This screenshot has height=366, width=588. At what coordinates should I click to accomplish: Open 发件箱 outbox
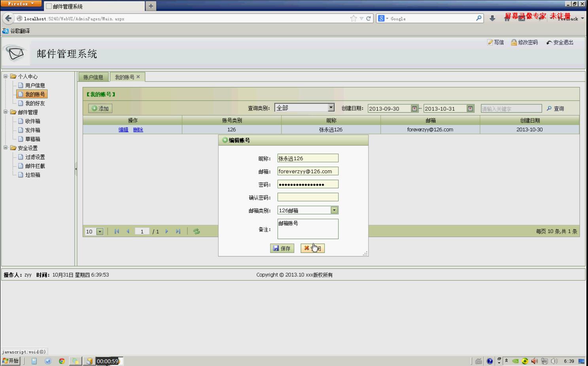[29, 130]
